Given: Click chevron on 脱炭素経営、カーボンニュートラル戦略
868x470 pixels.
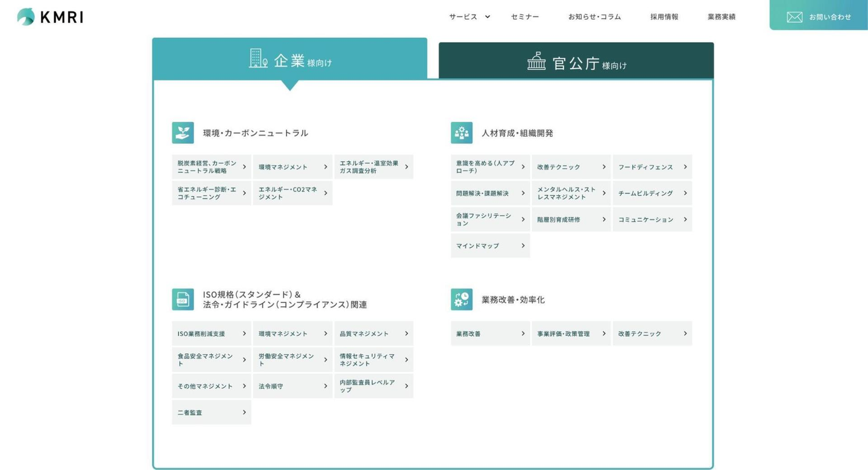Looking at the screenshot, I should [x=244, y=167].
